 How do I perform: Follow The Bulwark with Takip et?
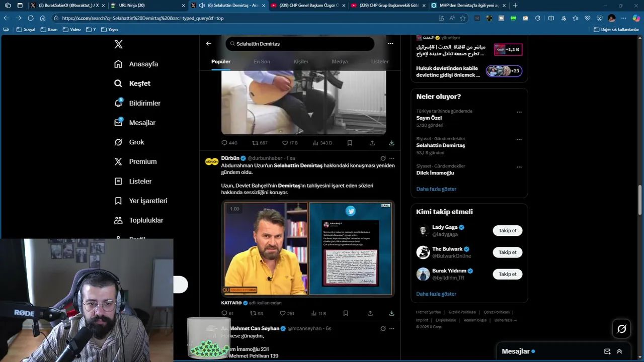click(507, 252)
